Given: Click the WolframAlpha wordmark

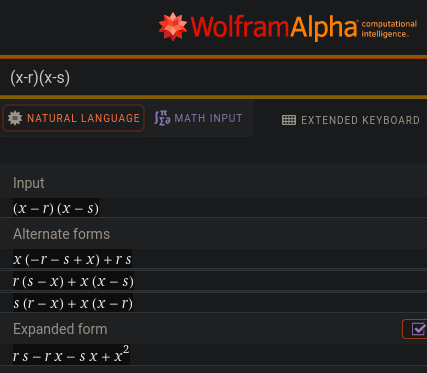Looking at the screenshot, I should coord(274,27).
